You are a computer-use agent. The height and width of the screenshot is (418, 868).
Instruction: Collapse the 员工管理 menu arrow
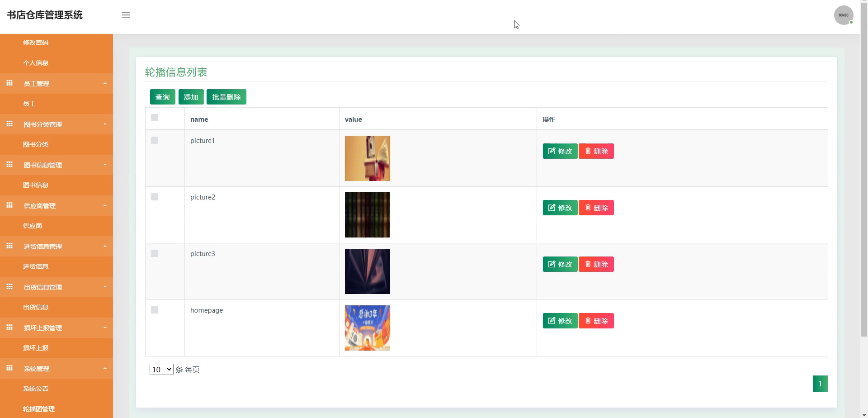[x=105, y=83]
